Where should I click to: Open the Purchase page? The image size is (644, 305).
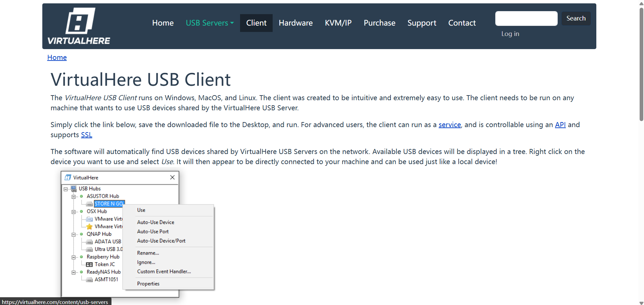tap(379, 23)
